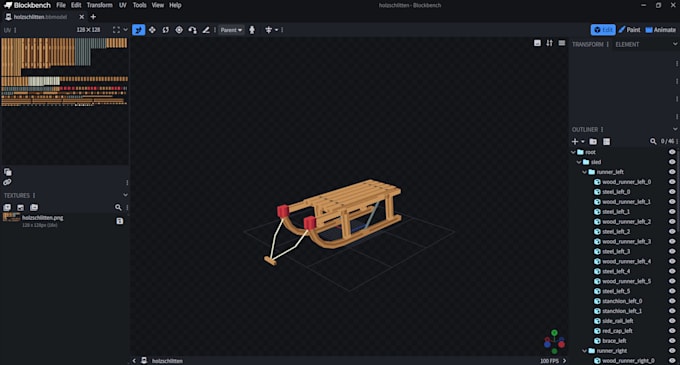Click the add group folder icon in Outliner
680x365 pixels.
(x=593, y=142)
